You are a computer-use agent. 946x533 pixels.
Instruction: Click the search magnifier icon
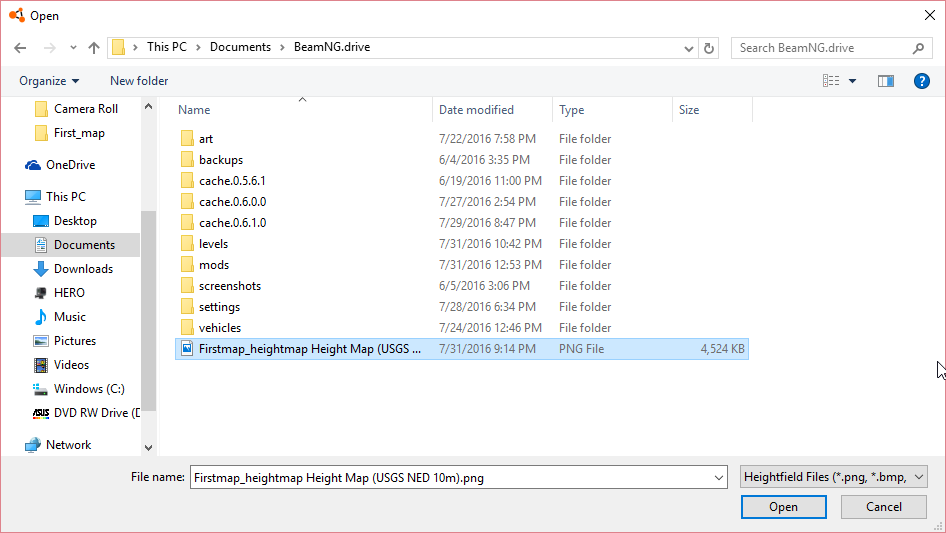918,48
